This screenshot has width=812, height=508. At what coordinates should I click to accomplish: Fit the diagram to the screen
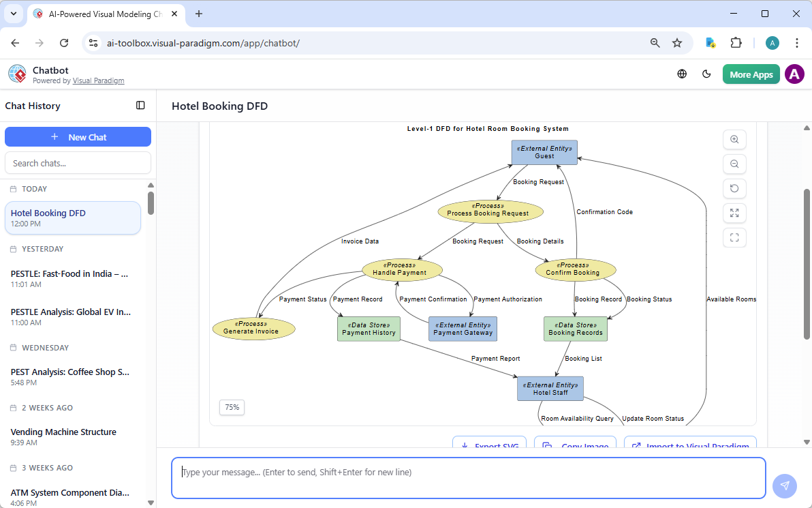click(734, 237)
